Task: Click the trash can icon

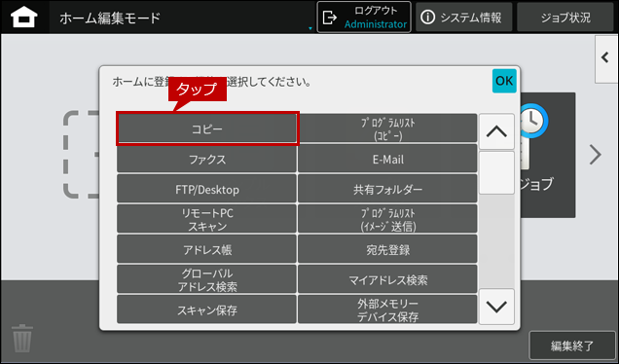Action: coord(22,339)
